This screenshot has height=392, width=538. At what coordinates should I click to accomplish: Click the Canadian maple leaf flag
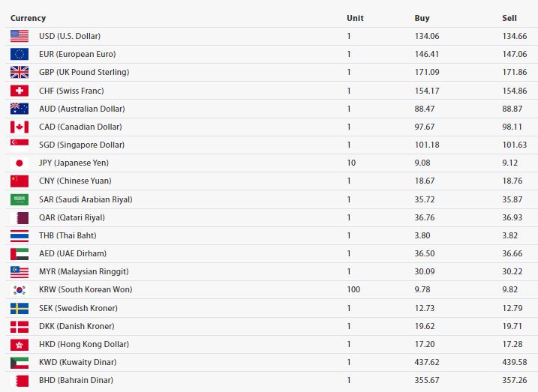[20, 127]
